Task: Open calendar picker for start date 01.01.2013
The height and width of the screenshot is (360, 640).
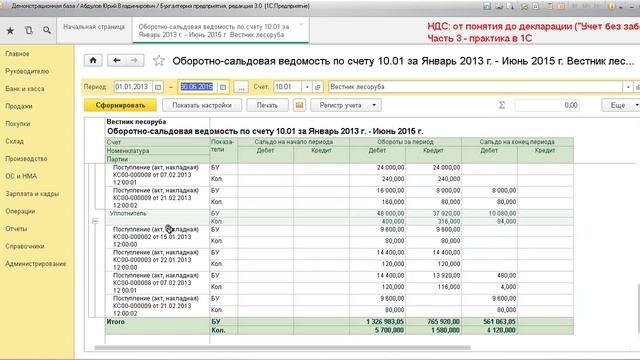Action: click(x=158, y=87)
